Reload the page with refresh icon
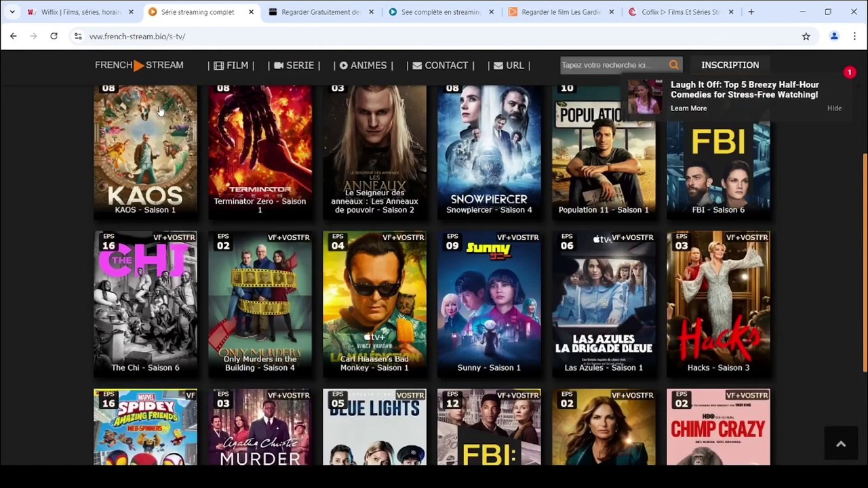This screenshot has height=488, width=868. click(x=54, y=36)
